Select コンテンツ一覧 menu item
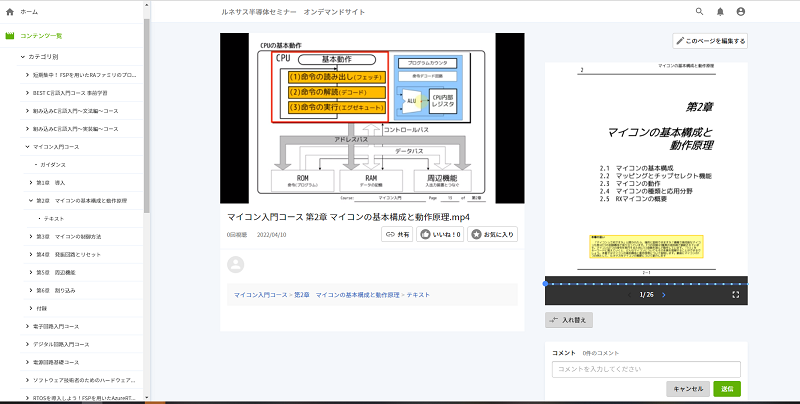The width and height of the screenshot is (800, 404). (x=41, y=36)
